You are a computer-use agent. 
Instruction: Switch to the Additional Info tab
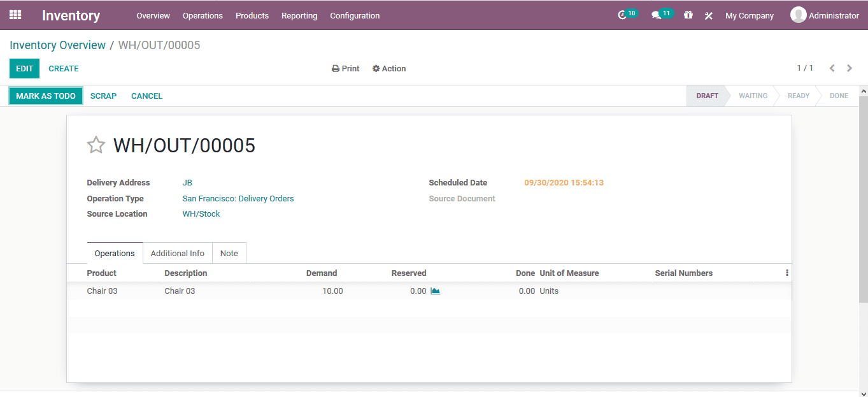click(x=177, y=253)
